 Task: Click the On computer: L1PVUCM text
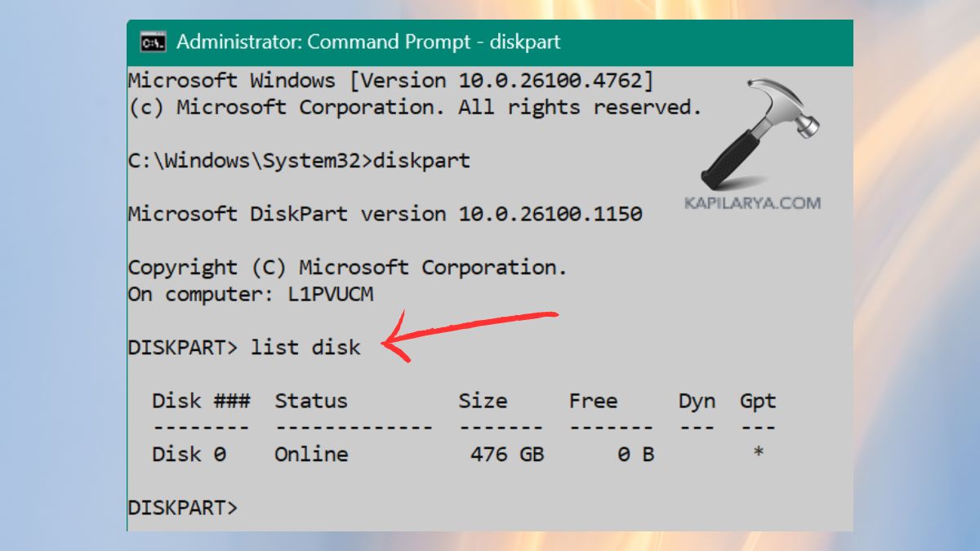click(249, 294)
